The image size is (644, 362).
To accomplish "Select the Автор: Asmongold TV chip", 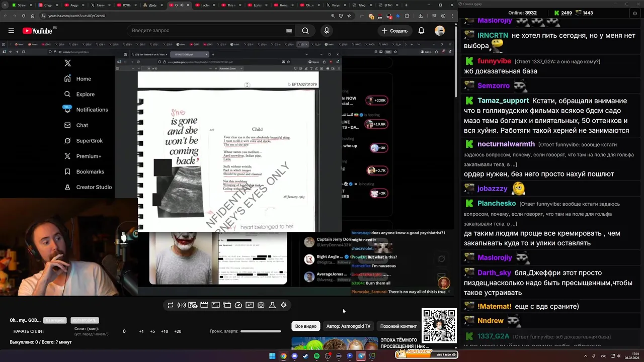I will pos(348,326).
